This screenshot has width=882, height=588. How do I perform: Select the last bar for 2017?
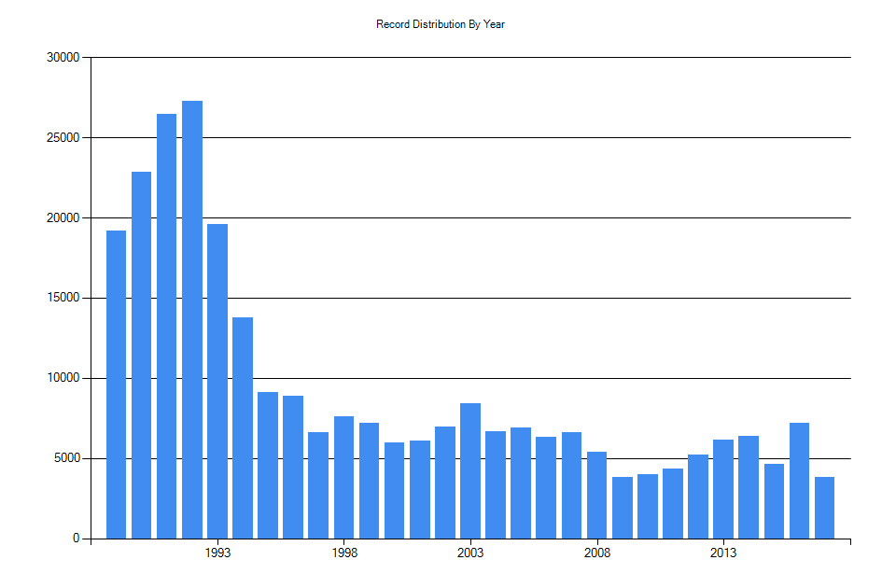[825, 508]
